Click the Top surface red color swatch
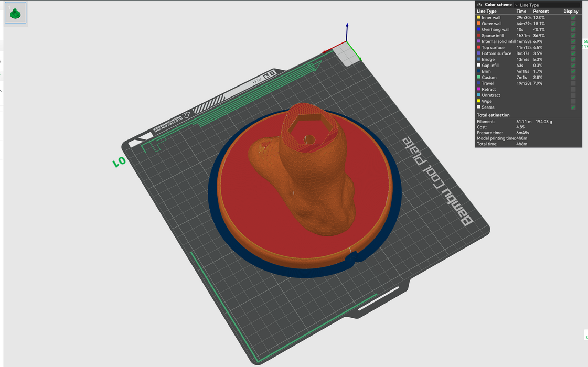Viewport: 588px width, 367px height. (478, 48)
